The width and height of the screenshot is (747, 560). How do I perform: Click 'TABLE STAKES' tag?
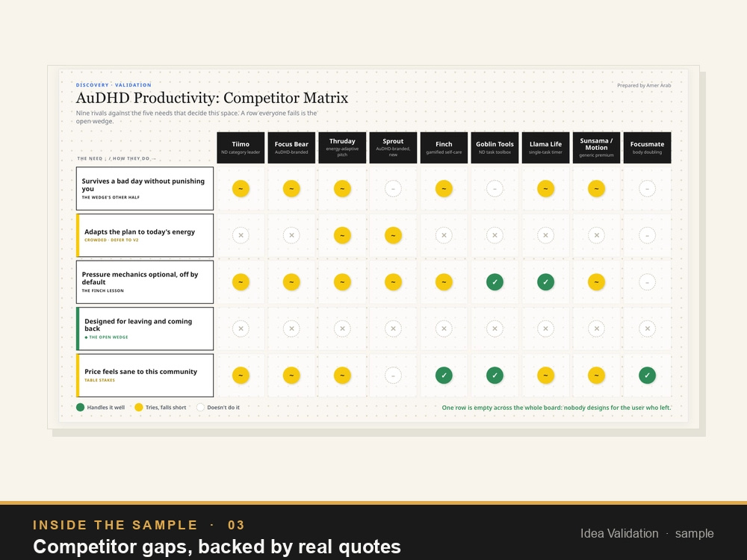(x=99, y=380)
